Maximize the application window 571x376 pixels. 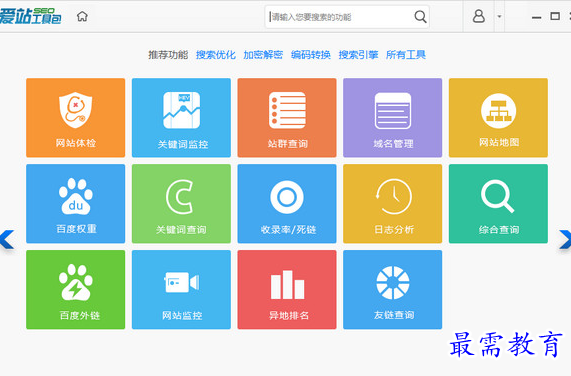(x=555, y=16)
